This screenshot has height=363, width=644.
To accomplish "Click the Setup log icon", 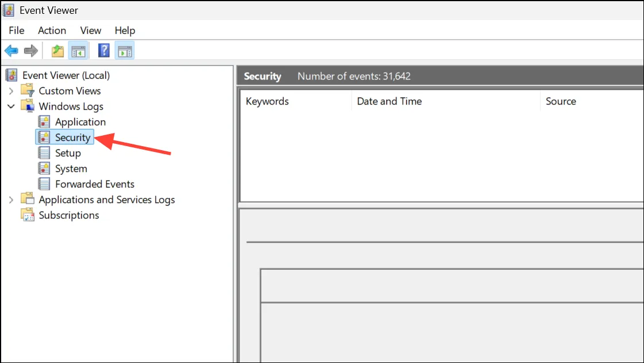I will [44, 153].
